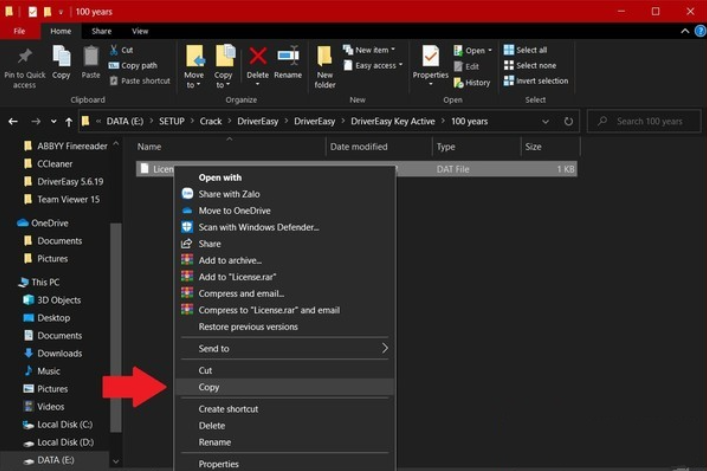Click the Open button in ribbon

[473, 50]
